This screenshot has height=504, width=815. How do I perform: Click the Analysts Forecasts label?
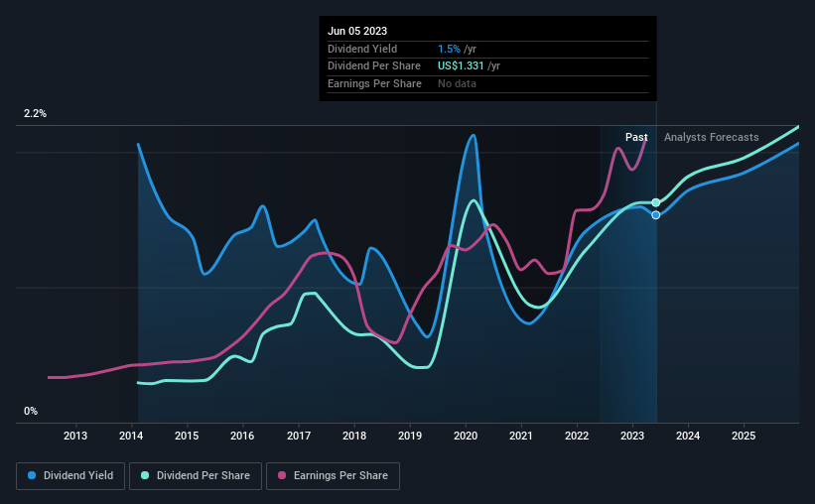click(x=712, y=137)
